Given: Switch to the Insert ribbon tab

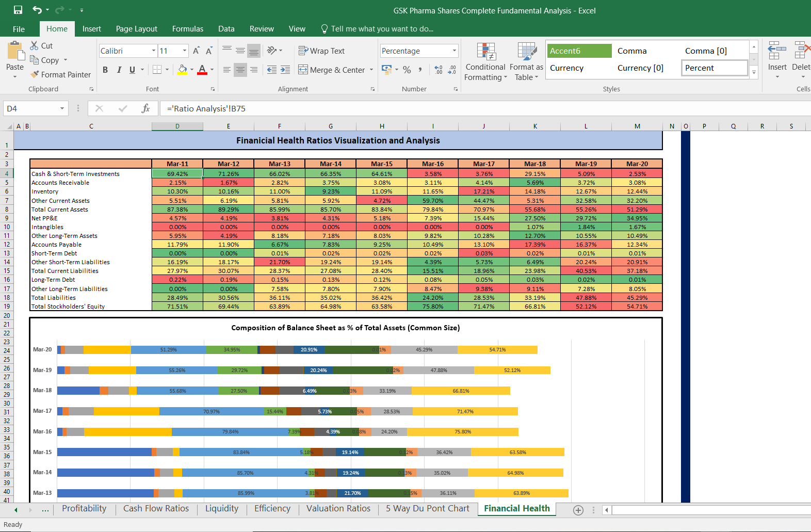Looking at the screenshot, I should coord(92,29).
